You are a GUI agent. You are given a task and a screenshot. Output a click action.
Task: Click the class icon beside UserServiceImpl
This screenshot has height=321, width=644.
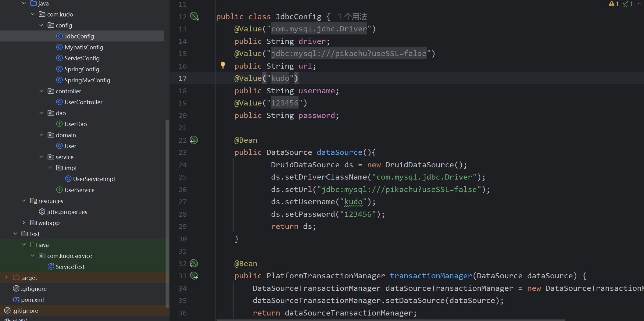[x=68, y=179]
